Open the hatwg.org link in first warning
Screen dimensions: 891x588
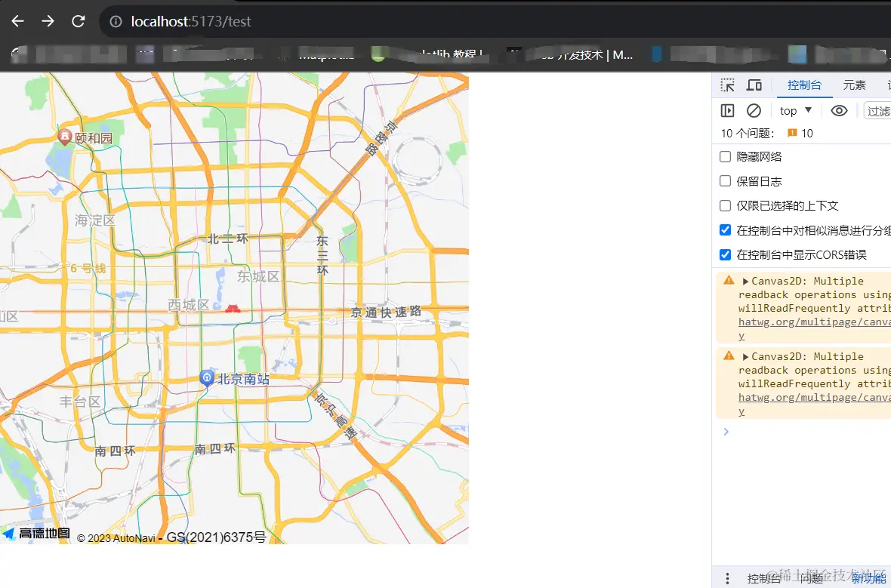tap(814, 322)
